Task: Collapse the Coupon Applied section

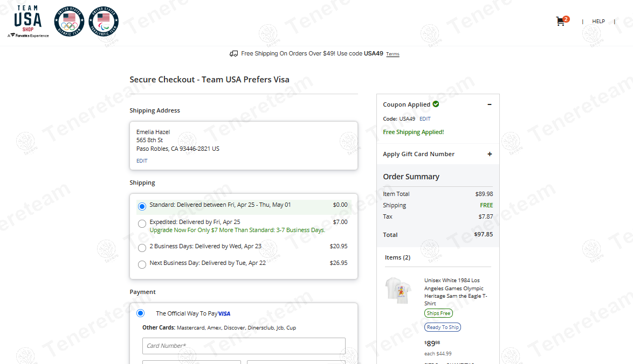Action: point(490,104)
